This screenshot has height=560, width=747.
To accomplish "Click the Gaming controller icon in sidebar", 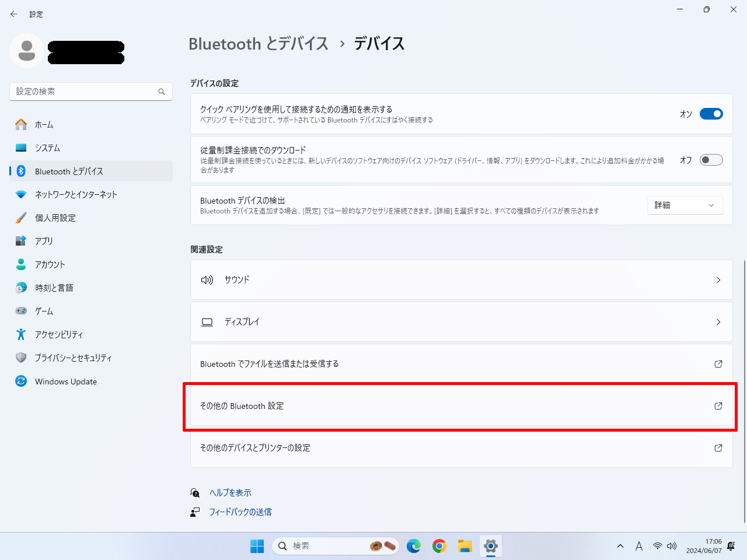I will point(21,311).
